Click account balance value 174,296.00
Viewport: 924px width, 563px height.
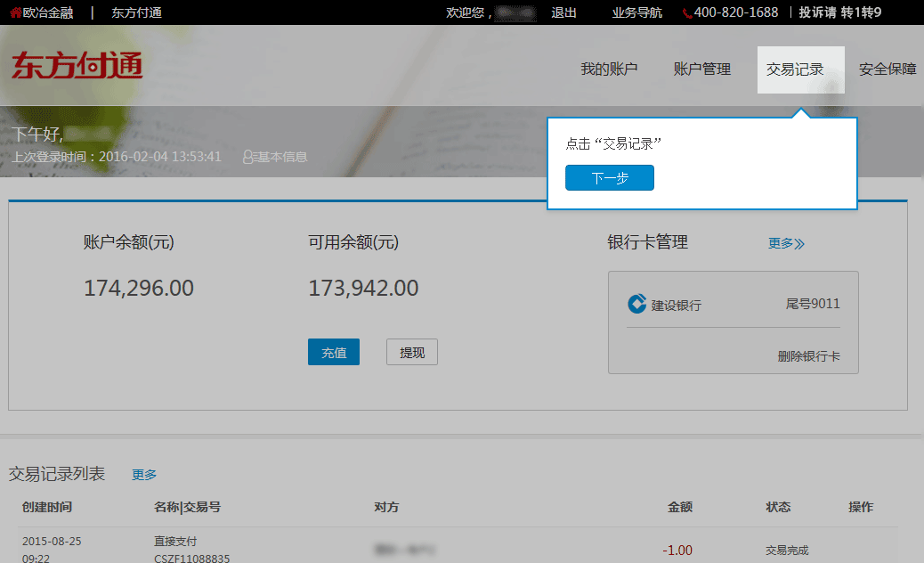coord(139,289)
